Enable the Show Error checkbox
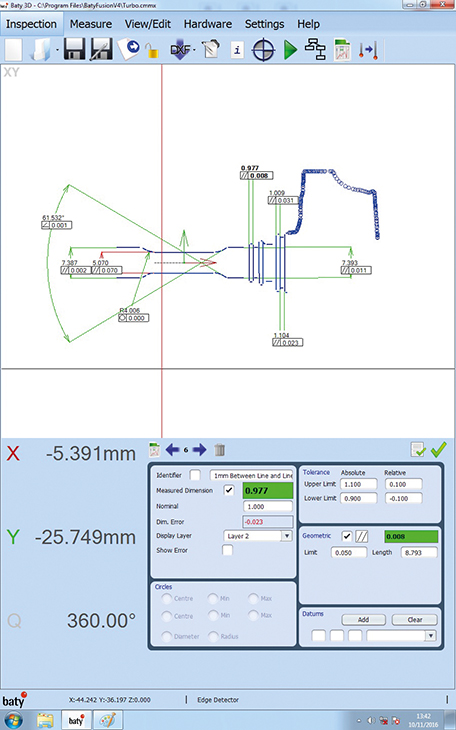This screenshot has height=730, width=456. [227, 550]
